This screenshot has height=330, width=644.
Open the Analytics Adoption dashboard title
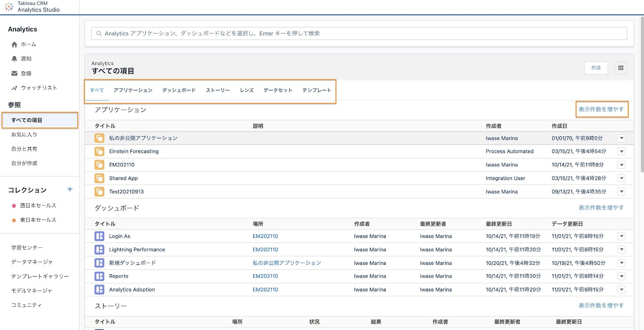pyautogui.click(x=132, y=289)
